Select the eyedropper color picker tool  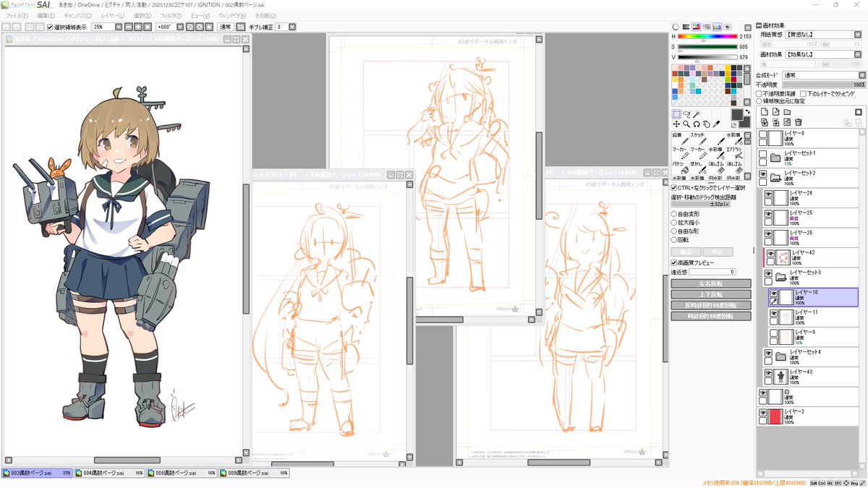pyautogui.click(x=717, y=124)
